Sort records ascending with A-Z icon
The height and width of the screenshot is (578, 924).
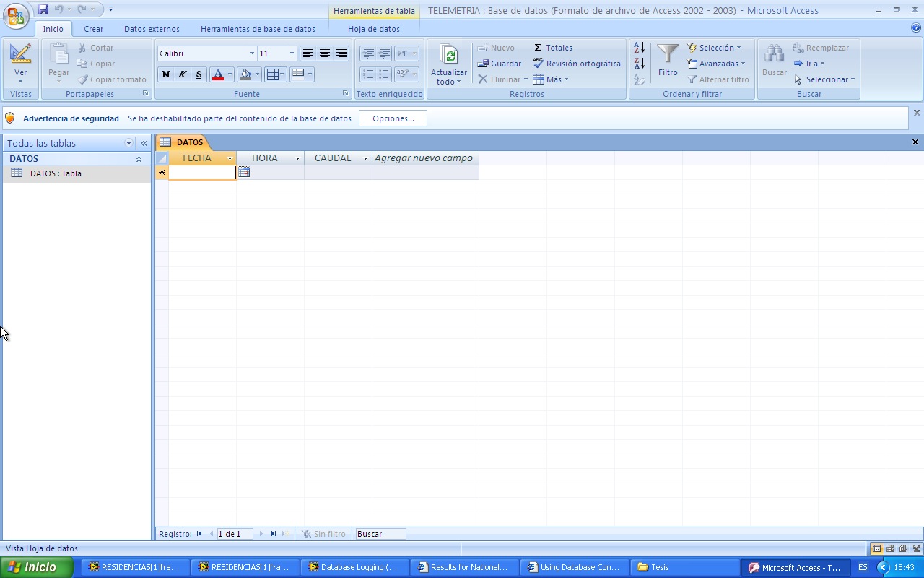[638, 47]
